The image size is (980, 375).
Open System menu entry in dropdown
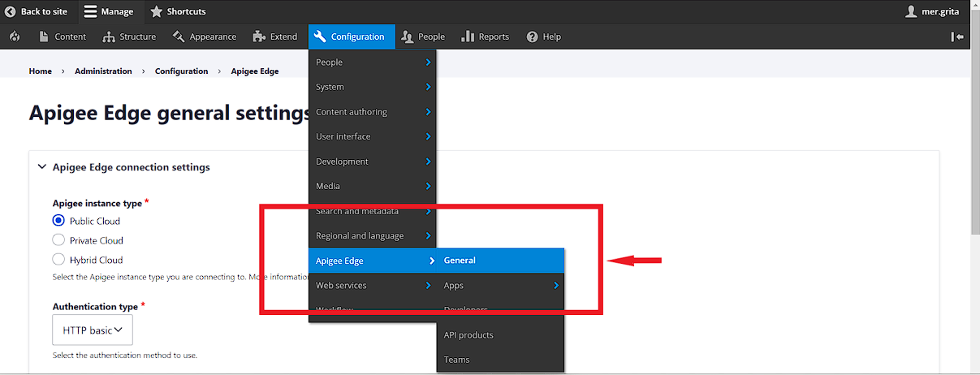[373, 87]
